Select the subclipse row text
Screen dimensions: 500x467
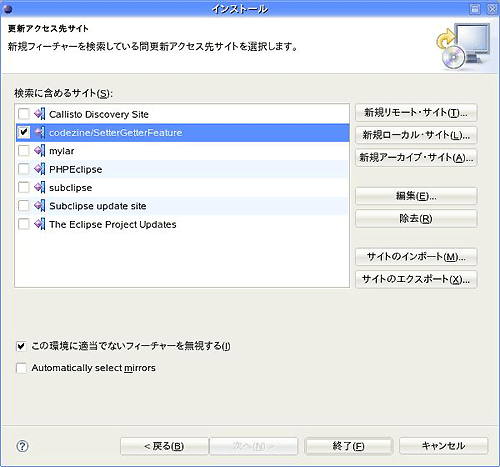point(70,188)
